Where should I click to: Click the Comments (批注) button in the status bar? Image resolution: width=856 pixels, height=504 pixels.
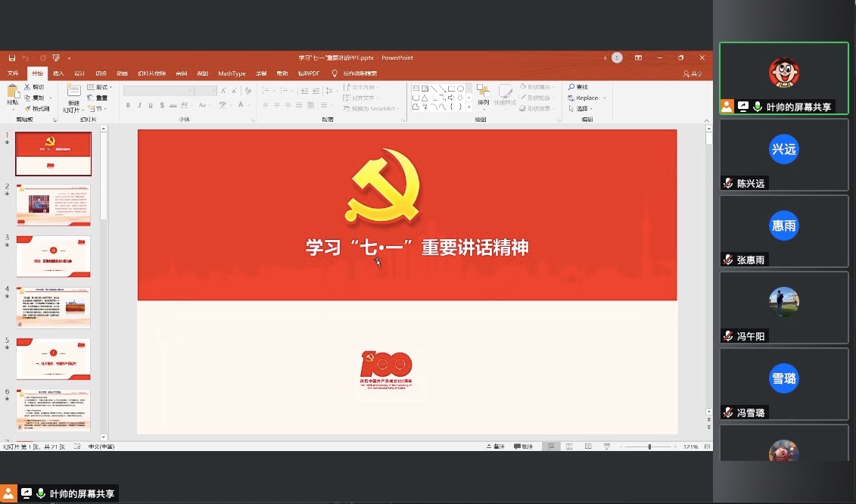[523, 446]
